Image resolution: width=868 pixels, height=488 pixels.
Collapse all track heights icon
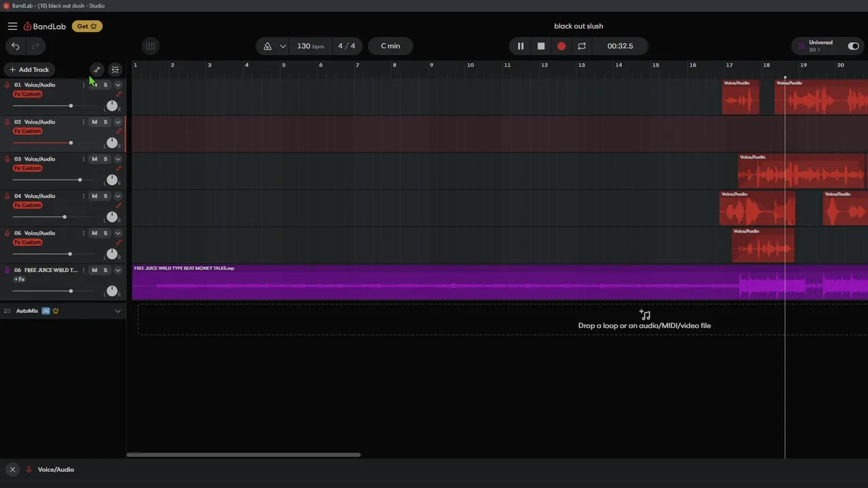click(115, 69)
